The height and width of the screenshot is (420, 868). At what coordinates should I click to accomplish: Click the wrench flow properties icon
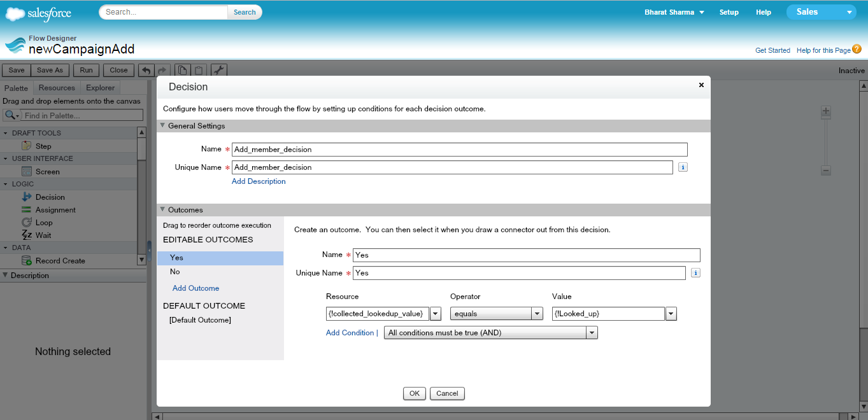218,70
